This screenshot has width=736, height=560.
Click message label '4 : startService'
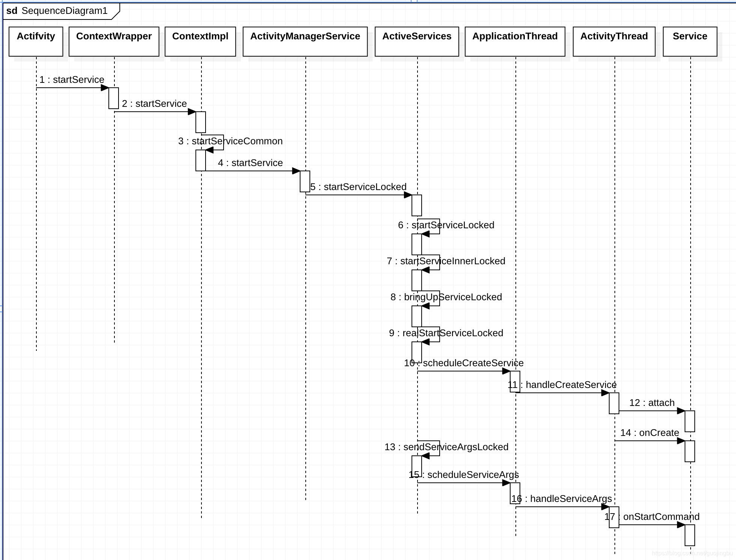point(250,163)
